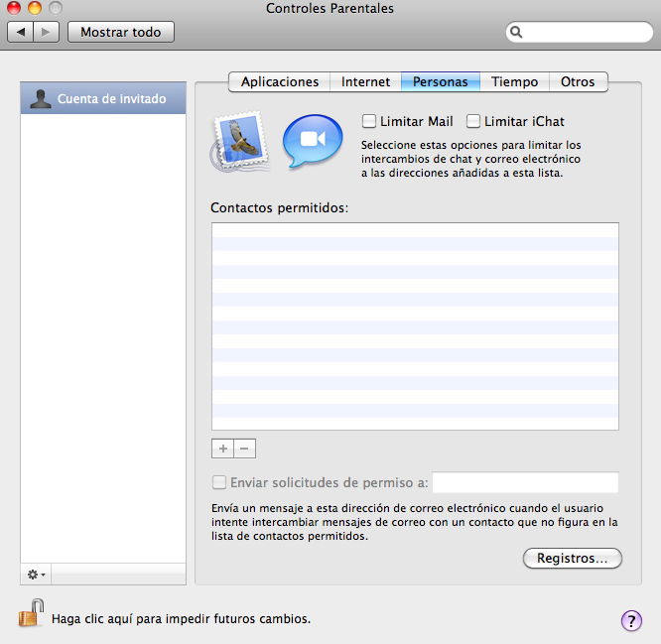Toggle Enviar solicitudes de permiso checkbox
This screenshot has width=661, height=644.
(x=219, y=482)
